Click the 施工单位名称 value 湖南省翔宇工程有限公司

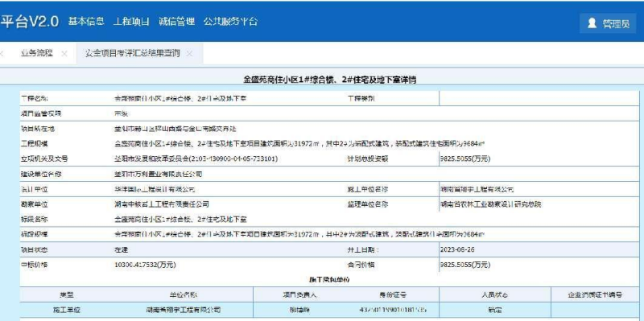477,189
